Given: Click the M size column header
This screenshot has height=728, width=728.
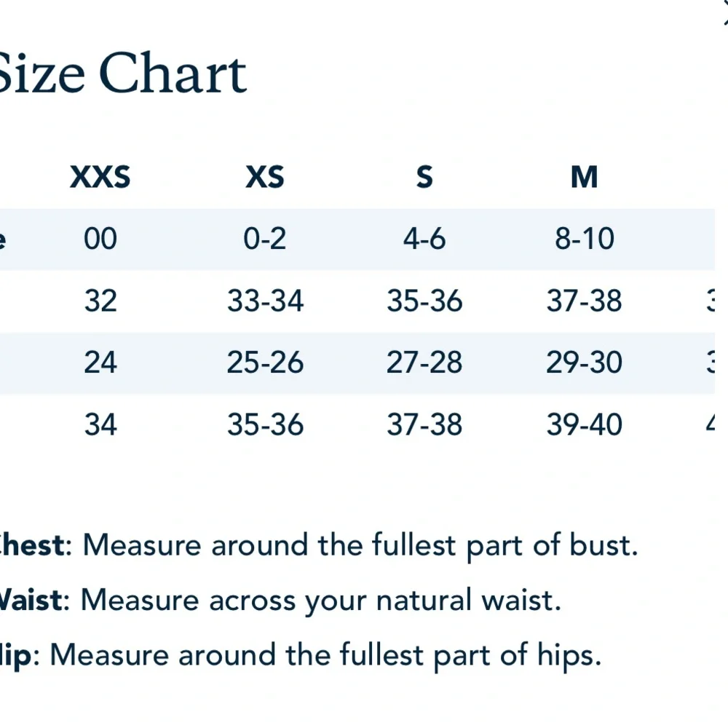Looking at the screenshot, I should click(x=584, y=177).
